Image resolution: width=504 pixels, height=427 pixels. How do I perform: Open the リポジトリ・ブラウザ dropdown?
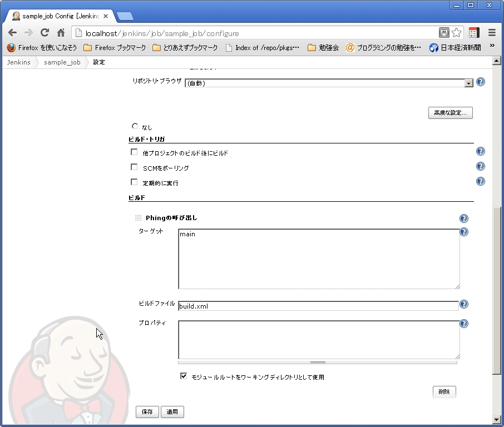(x=329, y=83)
